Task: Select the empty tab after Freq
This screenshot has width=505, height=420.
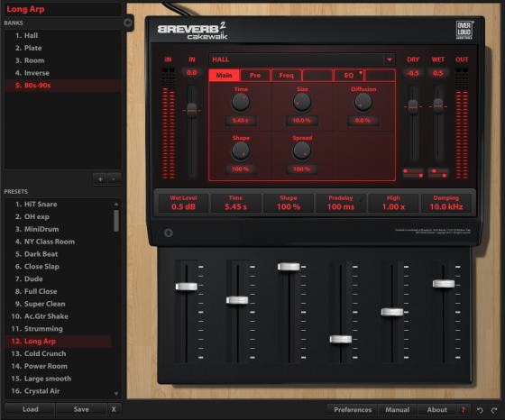Action: (x=317, y=76)
